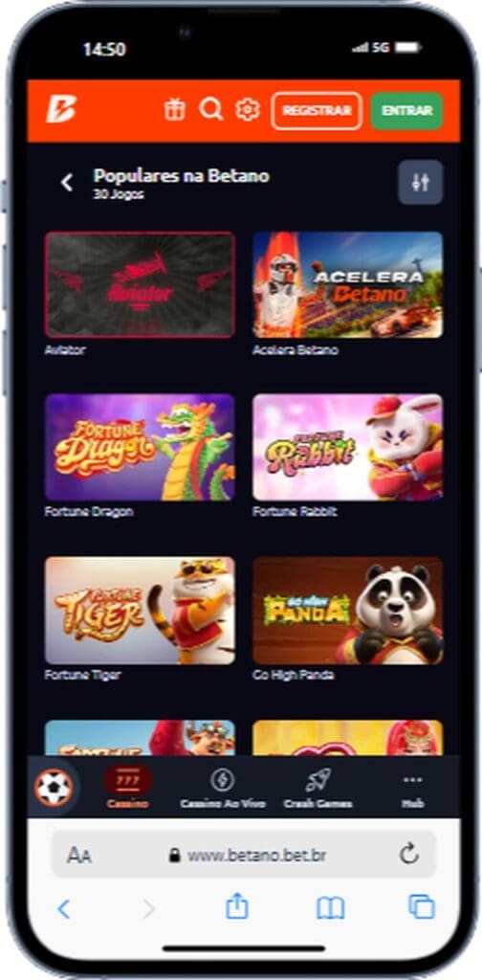Open the Aviator game thumbnail
Image resolution: width=482 pixels, height=980 pixels.
pos(140,285)
